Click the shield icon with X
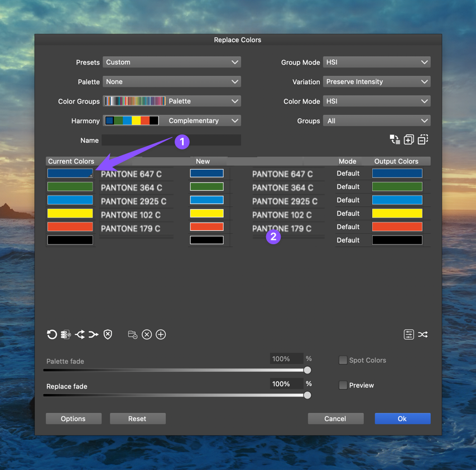This screenshot has height=470, width=476. (x=108, y=335)
